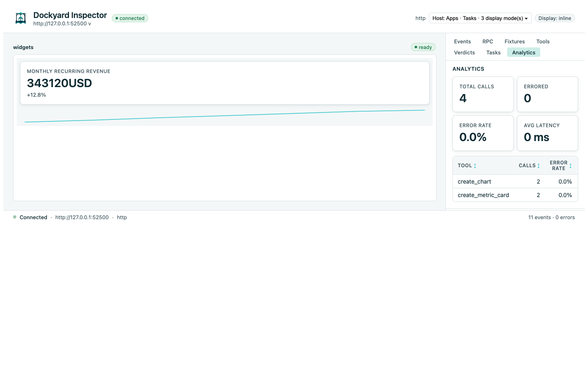Click the Dockyard Inspector title

70,15
